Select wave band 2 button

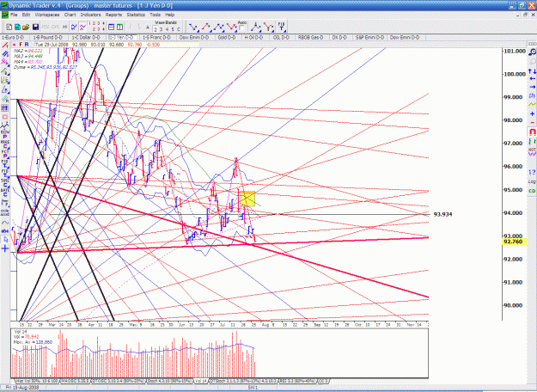pyautogui.click(x=156, y=29)
